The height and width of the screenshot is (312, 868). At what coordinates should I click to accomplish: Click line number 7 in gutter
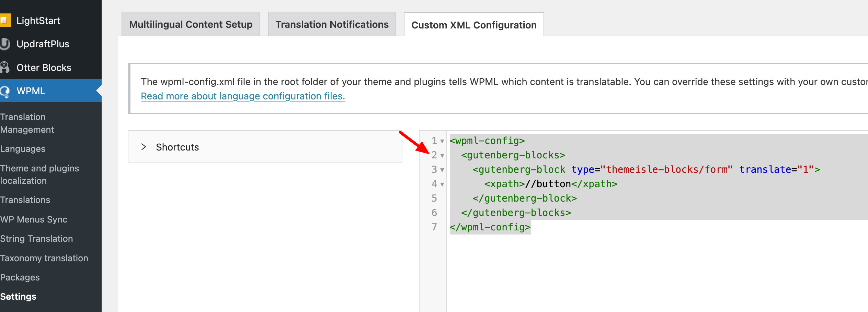point(434,227)
